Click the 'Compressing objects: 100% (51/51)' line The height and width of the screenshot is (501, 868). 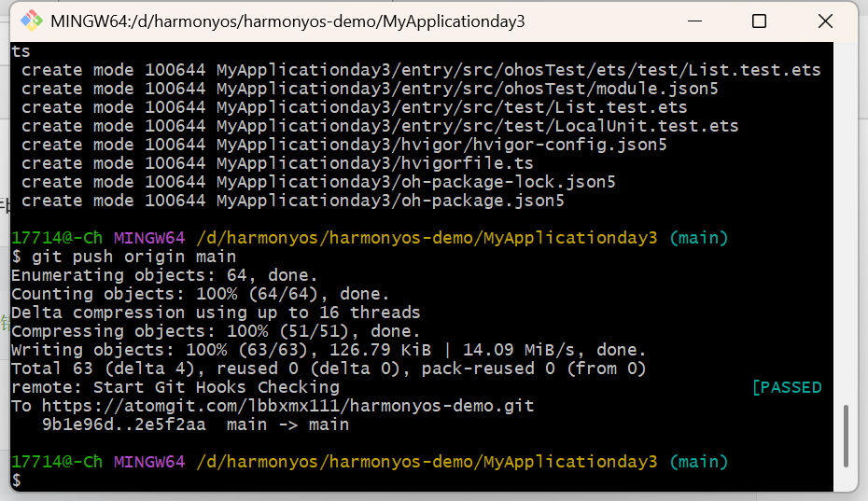[x=216, y=331]
